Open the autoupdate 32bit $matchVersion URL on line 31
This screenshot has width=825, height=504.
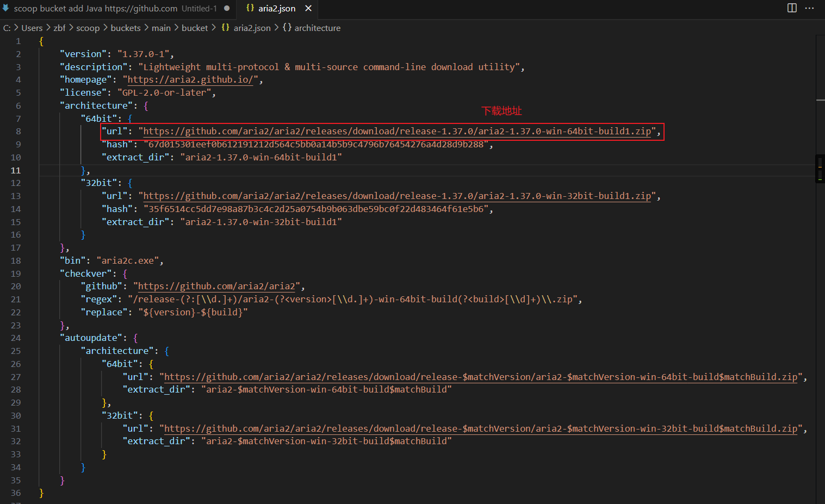click(x=481, y=428)
